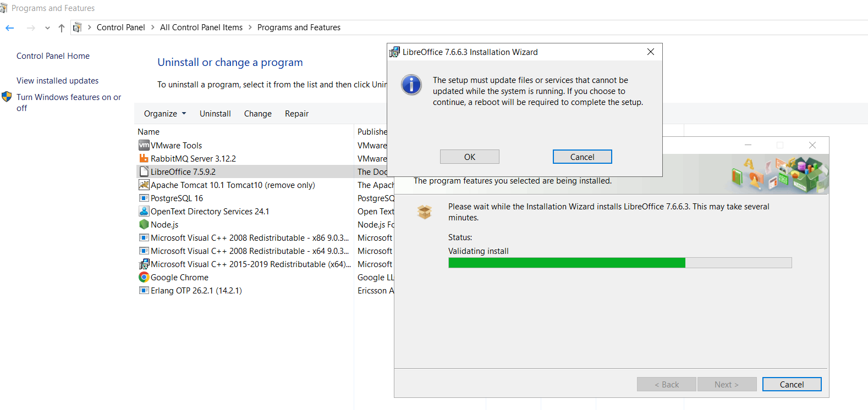Click the OpenText Directory Services icon
The width and height of the screenshot is (868, 410).
click(x=144, y=211)
